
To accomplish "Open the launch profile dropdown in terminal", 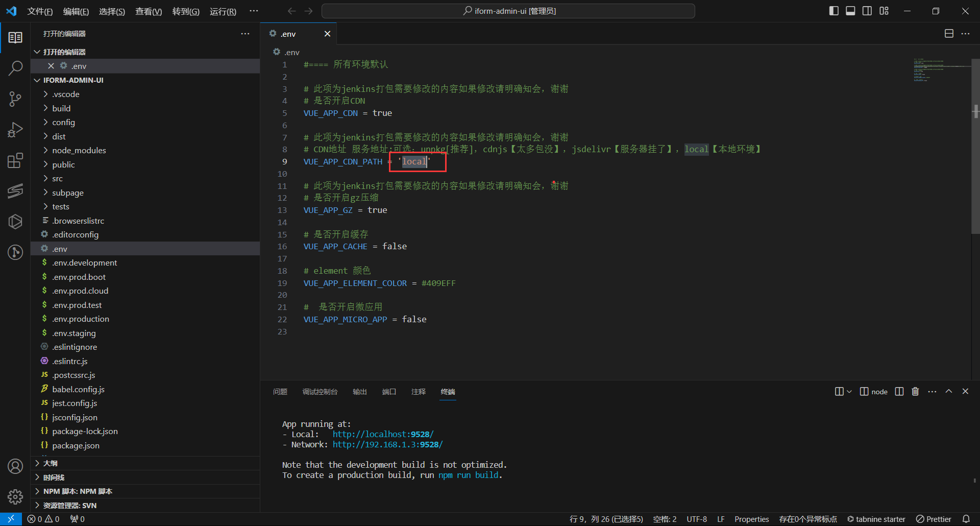I will click(x=849, y=392).
